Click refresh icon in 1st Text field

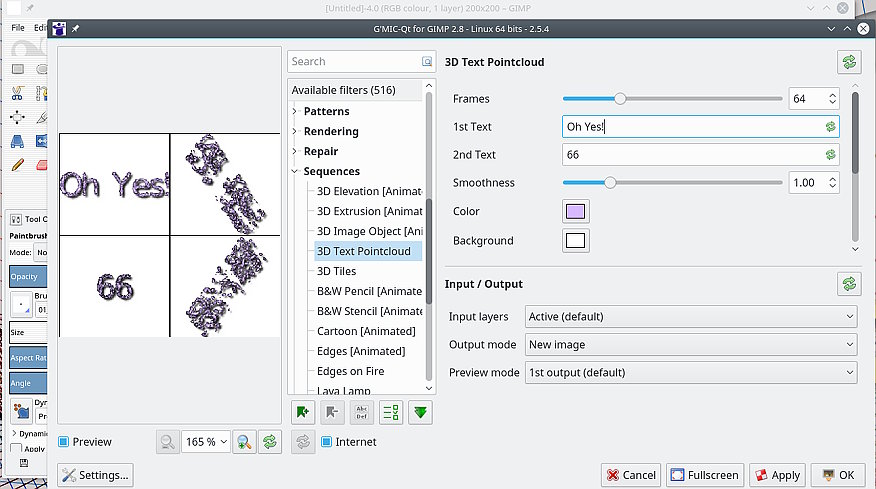[831, 127]
